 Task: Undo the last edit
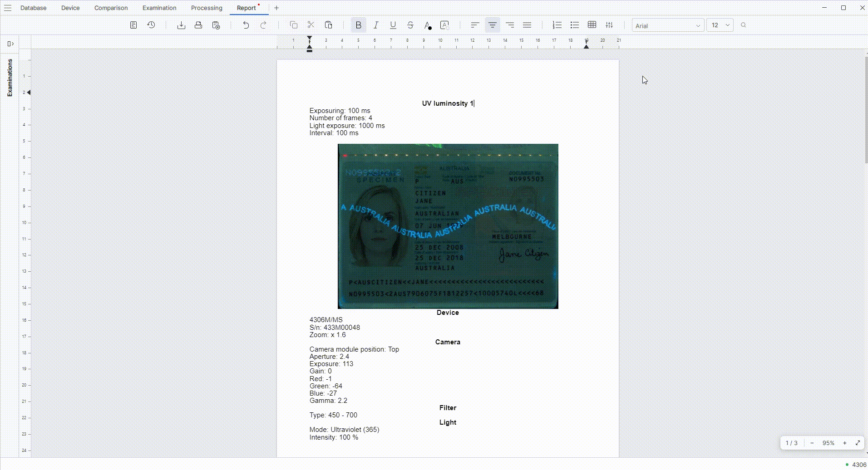(246, 25)
